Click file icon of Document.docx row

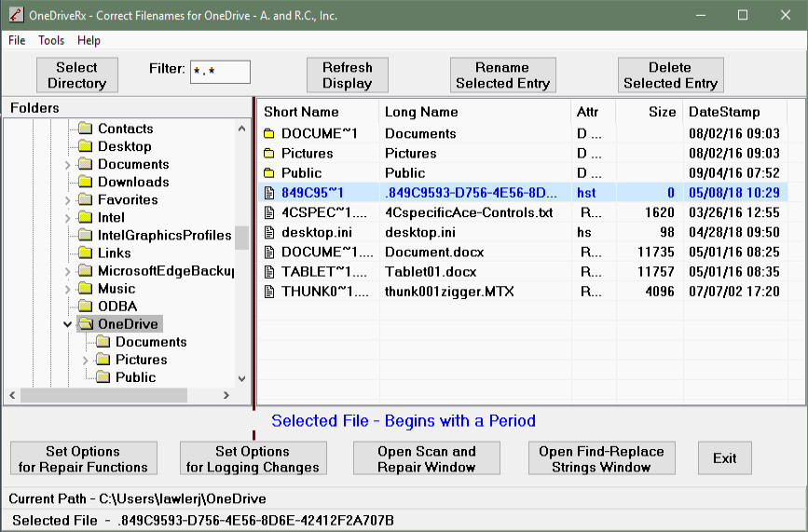pyautogui.click(x=269, y=252)
